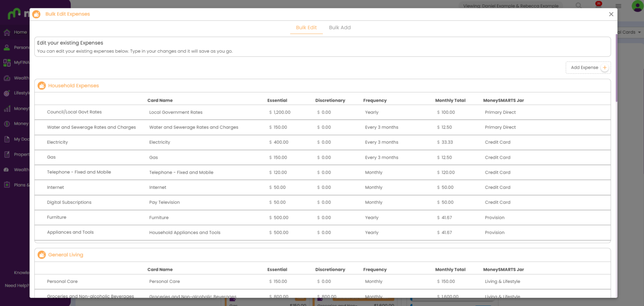Open the Money dollar-coin icon in sidebar
Screen dimensions: 644x306
[6, 123]
